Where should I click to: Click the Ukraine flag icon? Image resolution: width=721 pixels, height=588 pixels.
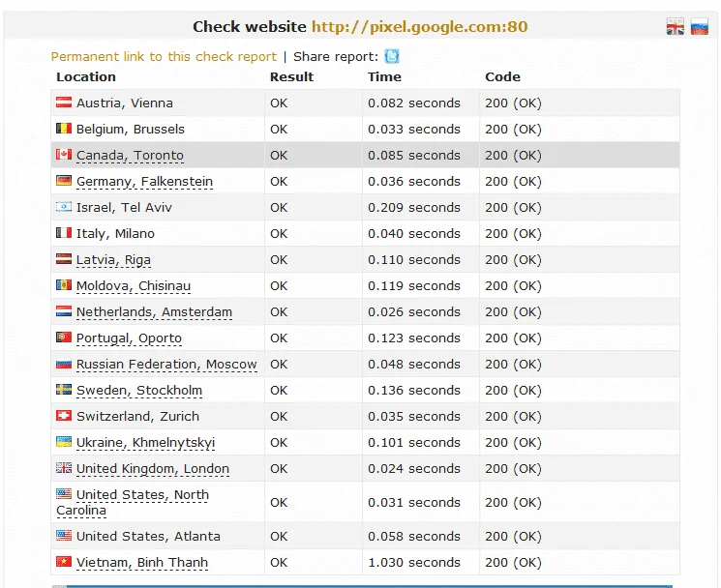[x=64, y=442]
